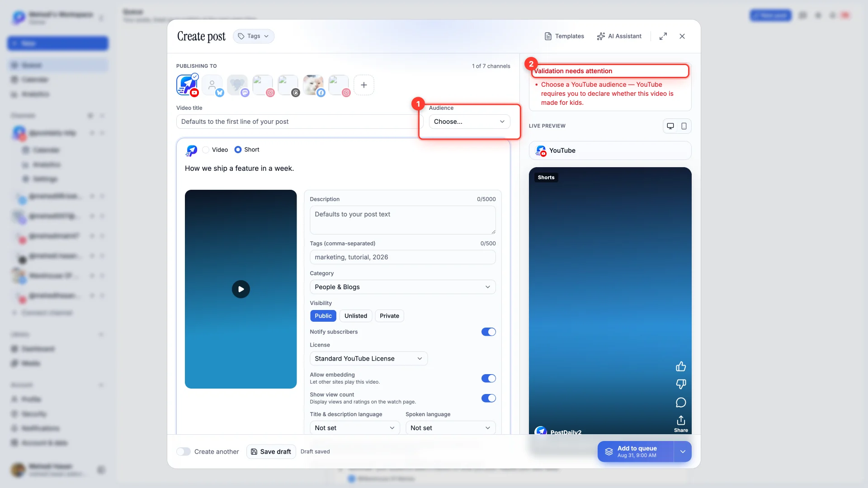Toggle Notify subscribers switch
The width and height of the screenshot is (868, 488).
pos(489,332)
